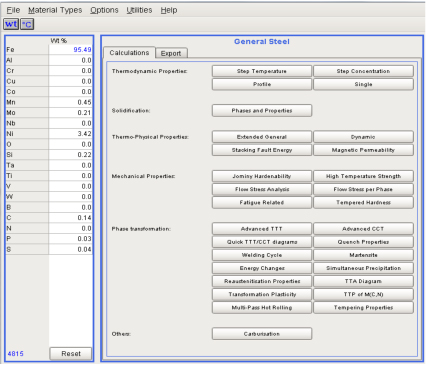Open Carburisation calculation

tap(262, 334)
